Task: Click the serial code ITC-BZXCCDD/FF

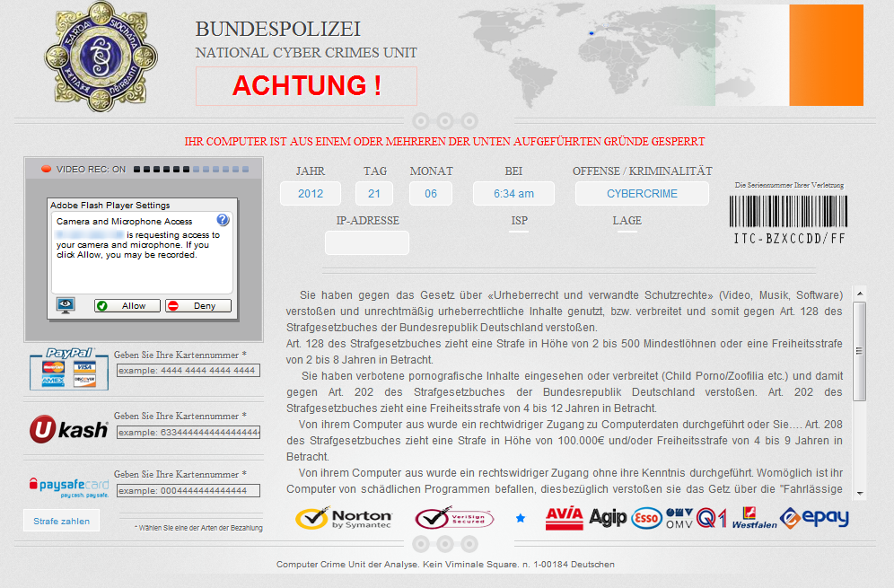Action: pyautogui.click(x=789, y=239)
